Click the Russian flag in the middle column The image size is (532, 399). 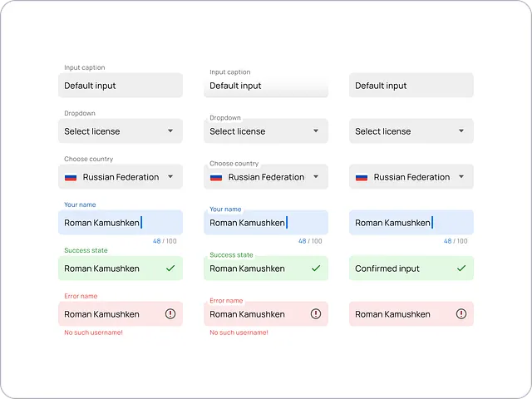216,177
